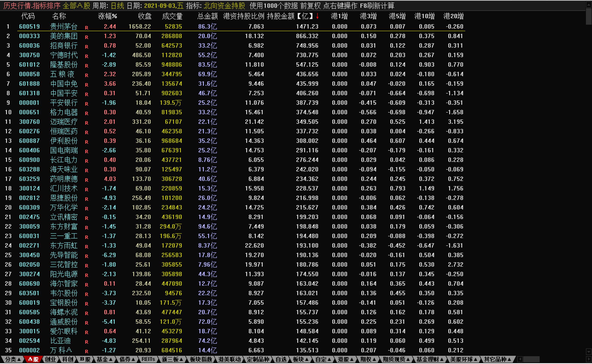Image resolution: width=592 pixels, height=364 pixels.
Task: Click the horizontal scrollbar thumb at bottom
Action: (x=531, y=359)
